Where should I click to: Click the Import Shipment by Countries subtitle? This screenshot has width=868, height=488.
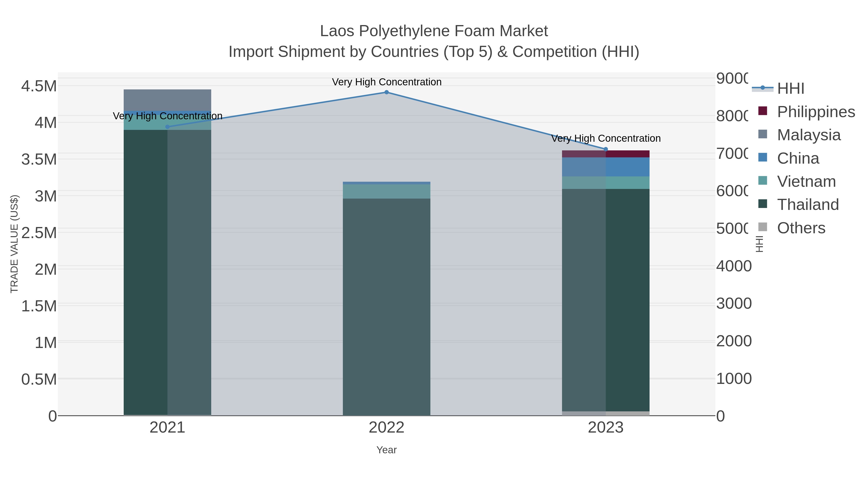pos(434,52)
